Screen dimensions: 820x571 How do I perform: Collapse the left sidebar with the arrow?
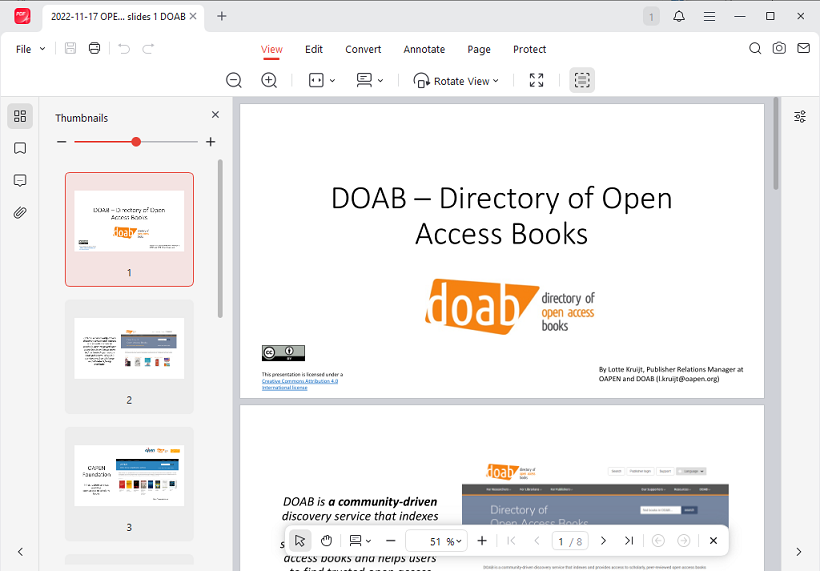point(20,552)
